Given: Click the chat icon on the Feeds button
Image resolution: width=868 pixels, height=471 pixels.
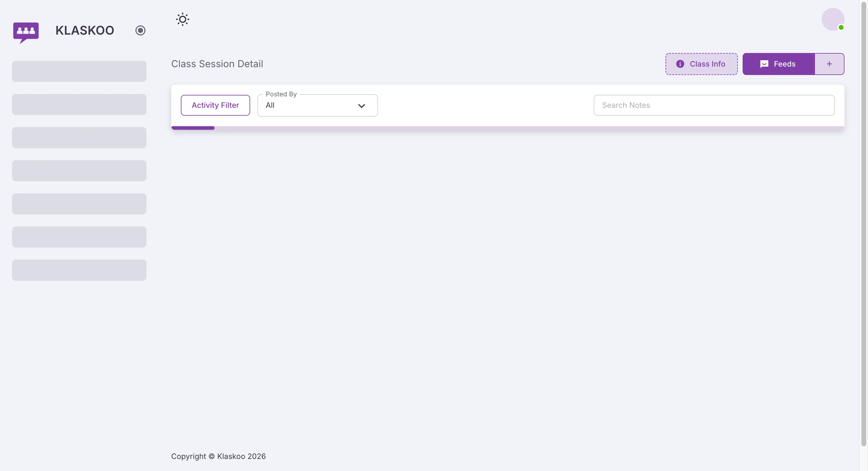Looking at the screenshot, I should coord(764,64).
